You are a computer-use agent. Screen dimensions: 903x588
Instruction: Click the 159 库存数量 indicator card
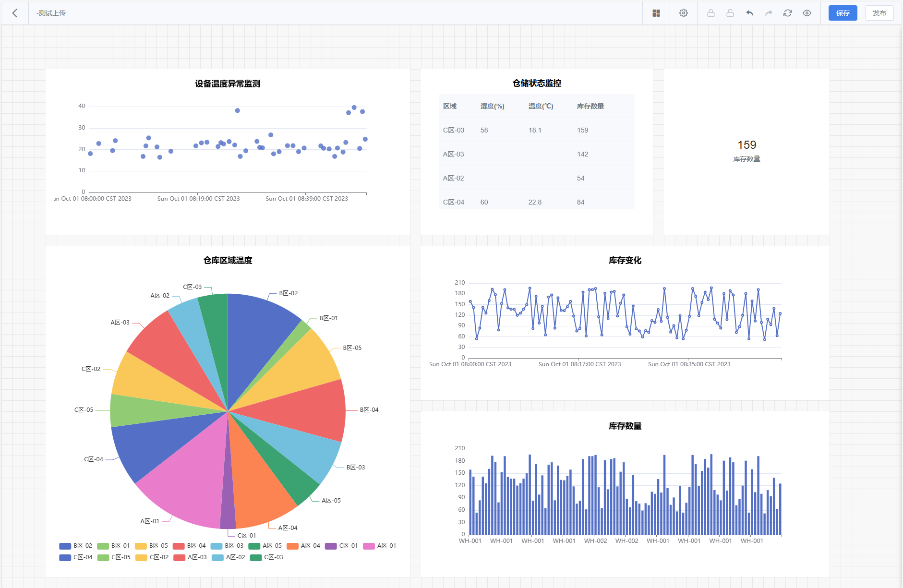[x=746, y=151]
